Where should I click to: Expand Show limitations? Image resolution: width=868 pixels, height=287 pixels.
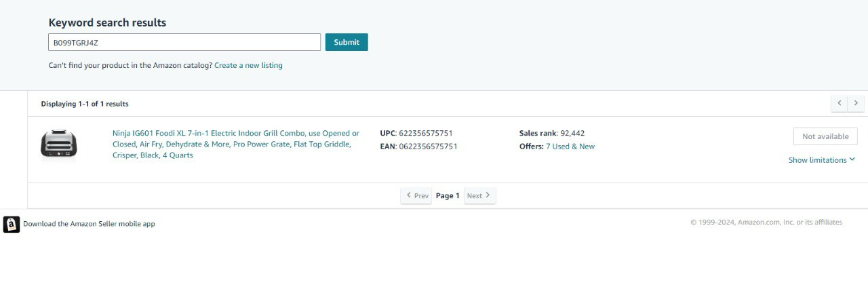pos(822,160)
